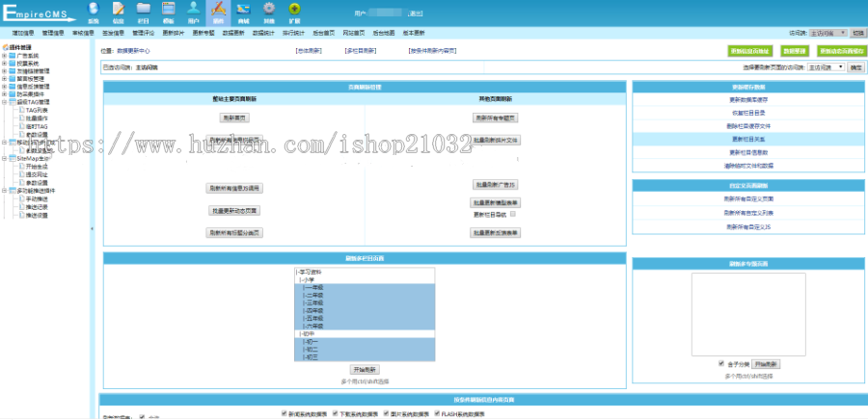Click inside the empty 专题 listbox
The image size is (868, 420).
(748, 314)
